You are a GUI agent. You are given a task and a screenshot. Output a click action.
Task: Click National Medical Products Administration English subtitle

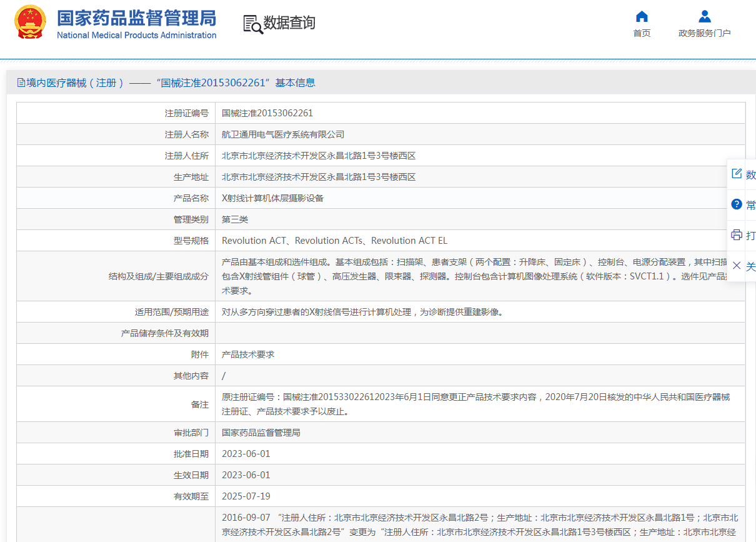point(136,36)
